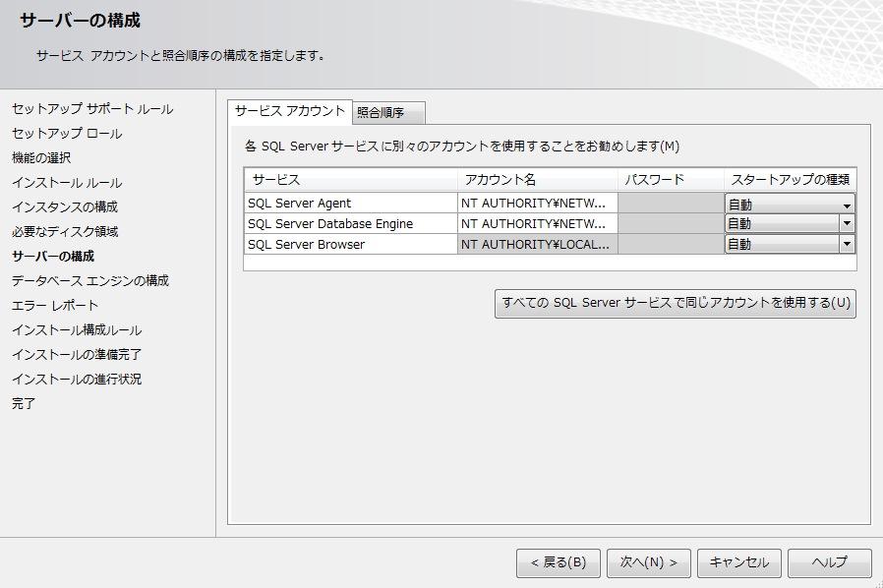The image size is (883, 588).
Task: Click account name field for SQL Server Agent
Action: tap(537, 203)
